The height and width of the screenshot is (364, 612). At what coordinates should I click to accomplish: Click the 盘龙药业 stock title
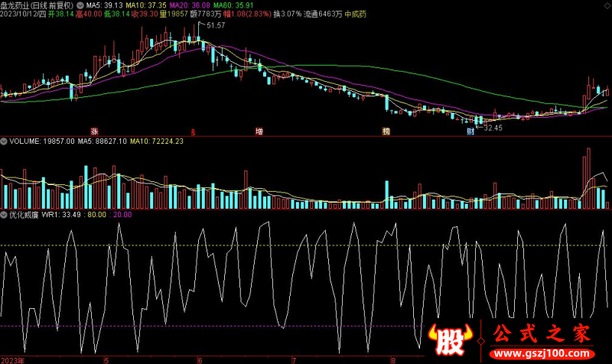[x=37, y=5]
